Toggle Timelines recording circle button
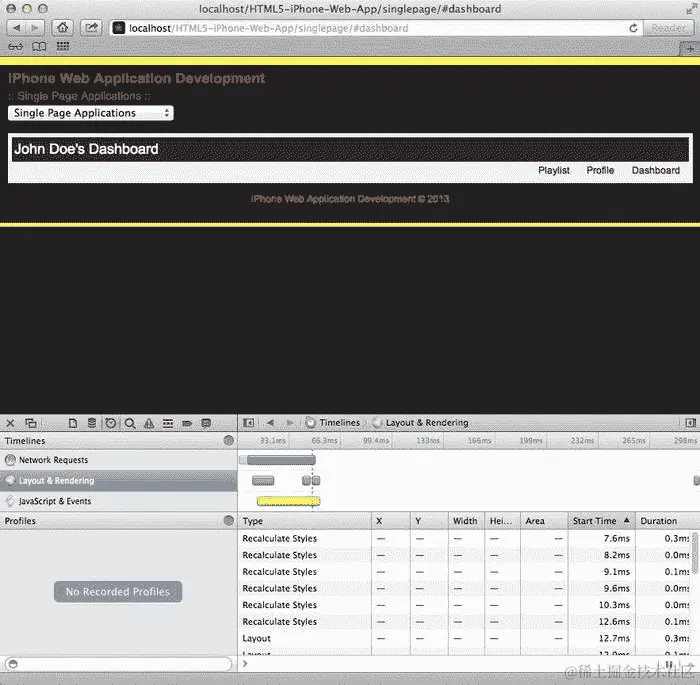This screenshot has height=685, width=700. click(229, 440)
